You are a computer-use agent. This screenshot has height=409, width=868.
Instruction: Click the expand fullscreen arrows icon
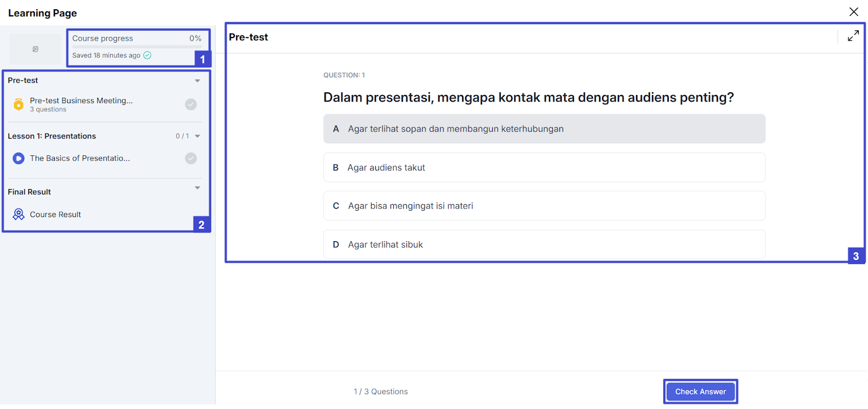(853, 36)
